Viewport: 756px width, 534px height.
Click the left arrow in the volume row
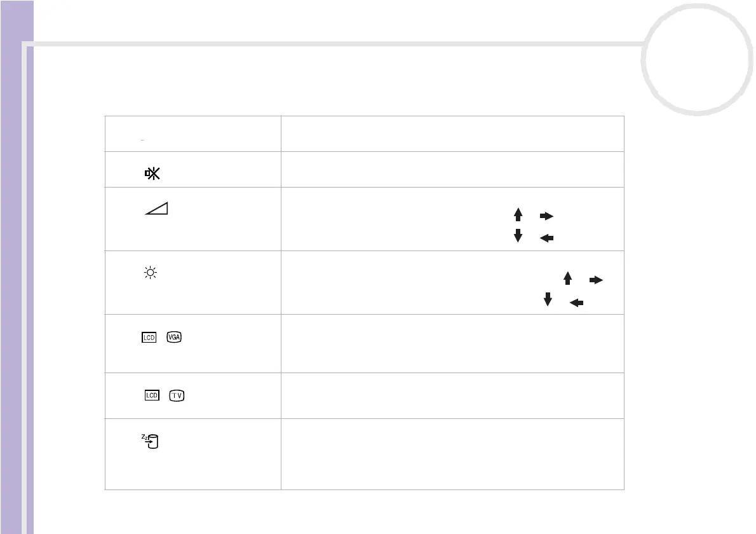[x=546, y=238]
